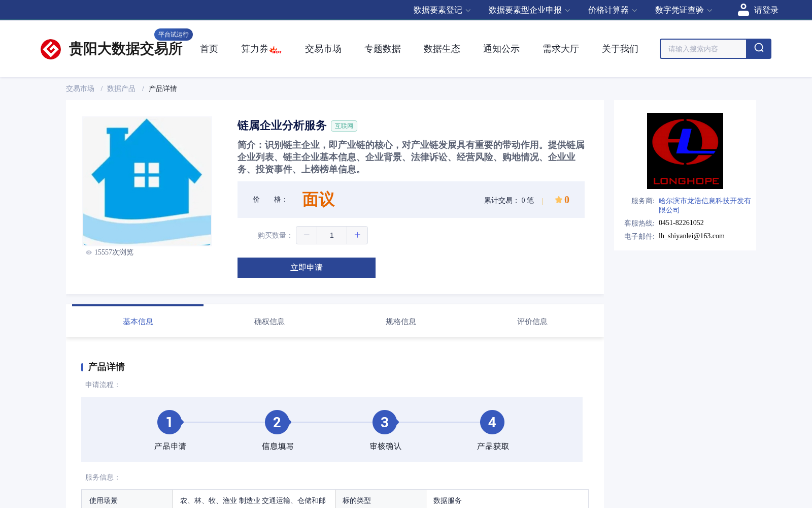Click the email lh_shiyanlei@163.com
The width and height of the screenshot is (812, 508).
tap(692, 236)
